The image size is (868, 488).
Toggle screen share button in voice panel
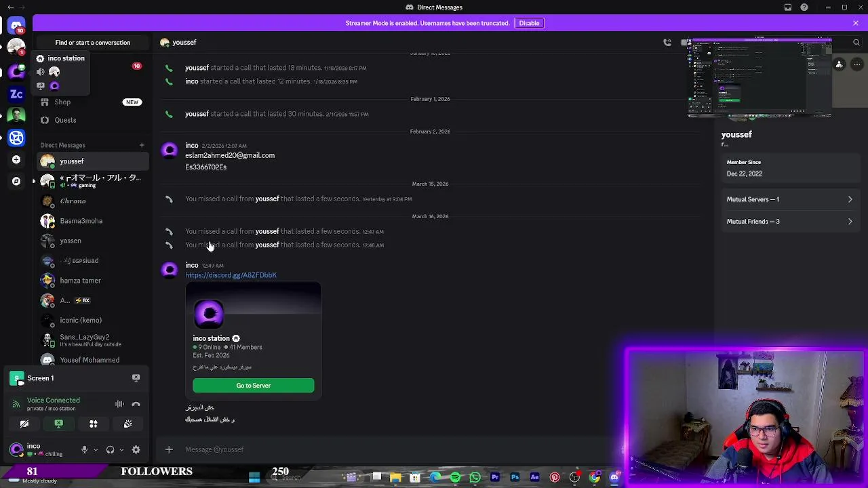point(59,424)
